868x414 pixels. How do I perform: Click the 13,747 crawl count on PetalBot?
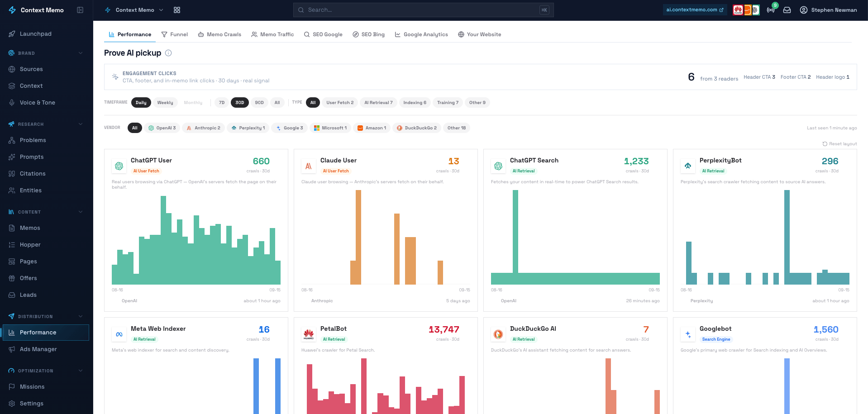pyautogui.click(x=444, y=330)
